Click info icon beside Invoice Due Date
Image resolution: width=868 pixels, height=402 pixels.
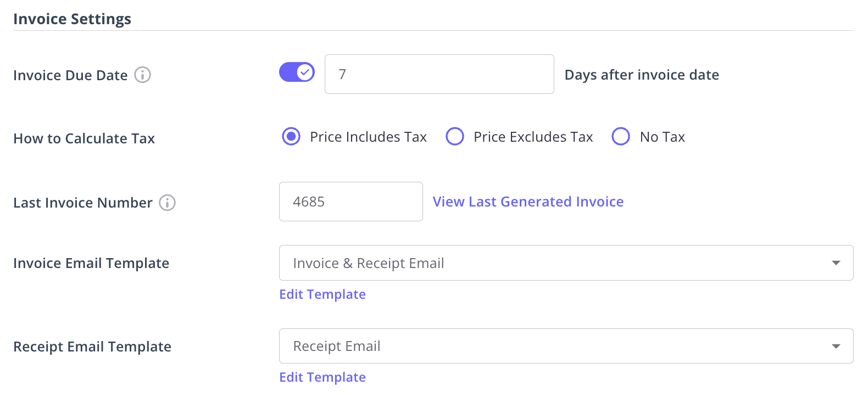pyautogui.click(x=143, y=75)
